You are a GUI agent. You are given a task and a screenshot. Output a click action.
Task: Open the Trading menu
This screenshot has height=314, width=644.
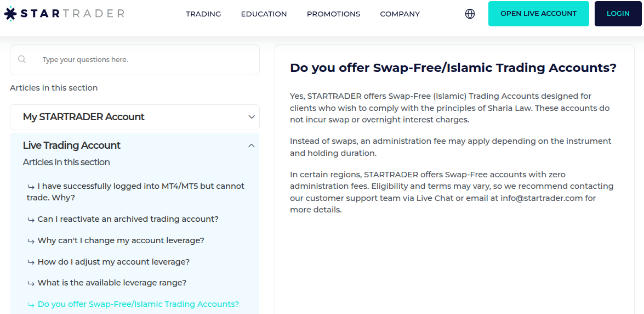click(203, 14)
